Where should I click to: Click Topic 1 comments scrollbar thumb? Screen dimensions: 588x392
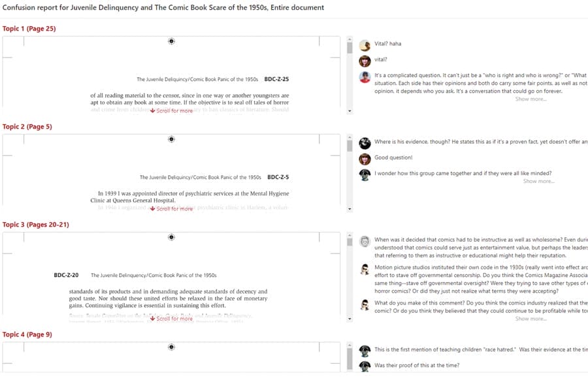click(350, 48)
